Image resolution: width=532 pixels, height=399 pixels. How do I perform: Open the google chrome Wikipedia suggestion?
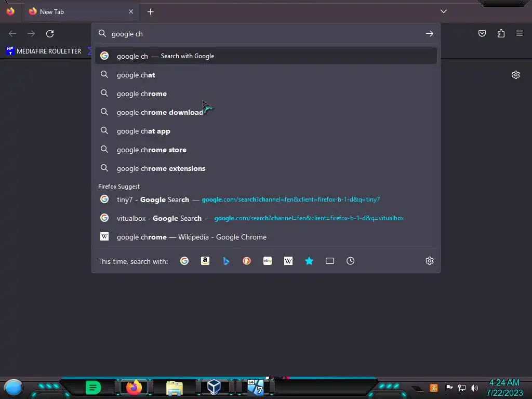click(265, 237)
